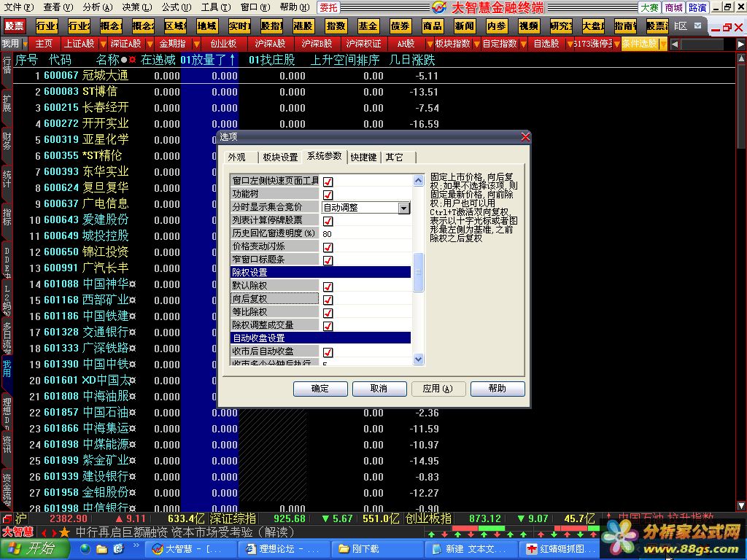The width and height of the screenshot is (747, 560).
Task: Sort by 几日涨跌 column header
Action: click(x=412, y=60)
